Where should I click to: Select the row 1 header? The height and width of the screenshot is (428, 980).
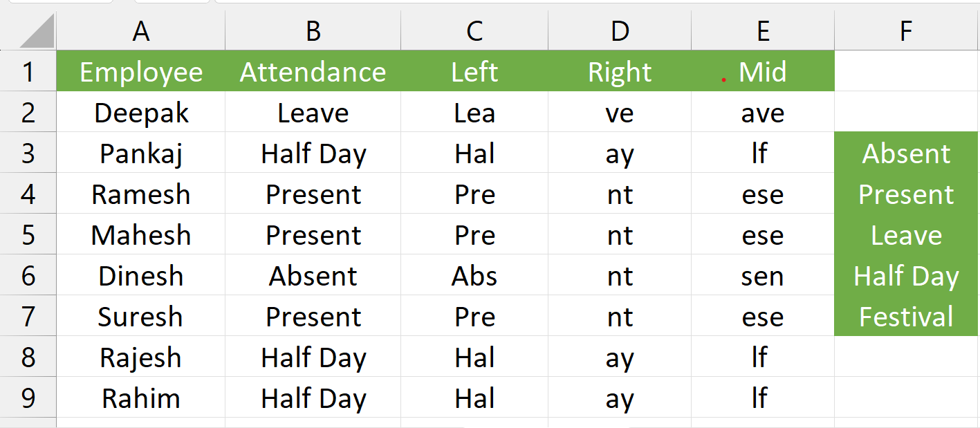tap(28, 72)
